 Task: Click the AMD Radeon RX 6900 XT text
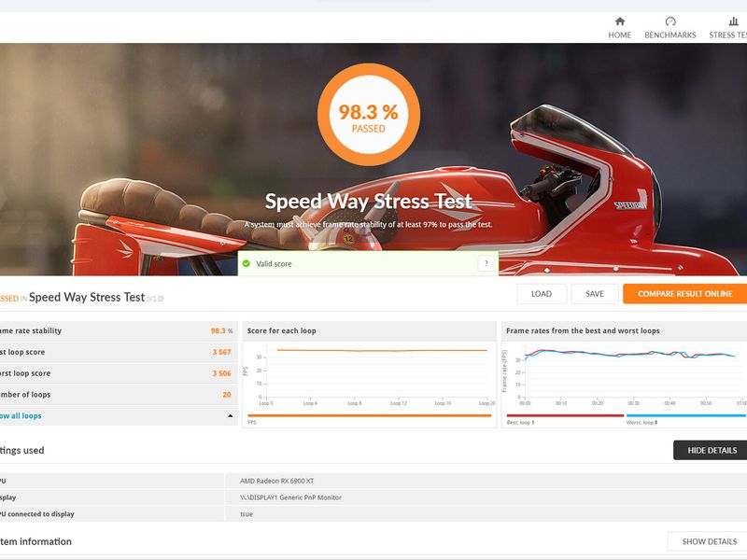(x=276, y=481)
